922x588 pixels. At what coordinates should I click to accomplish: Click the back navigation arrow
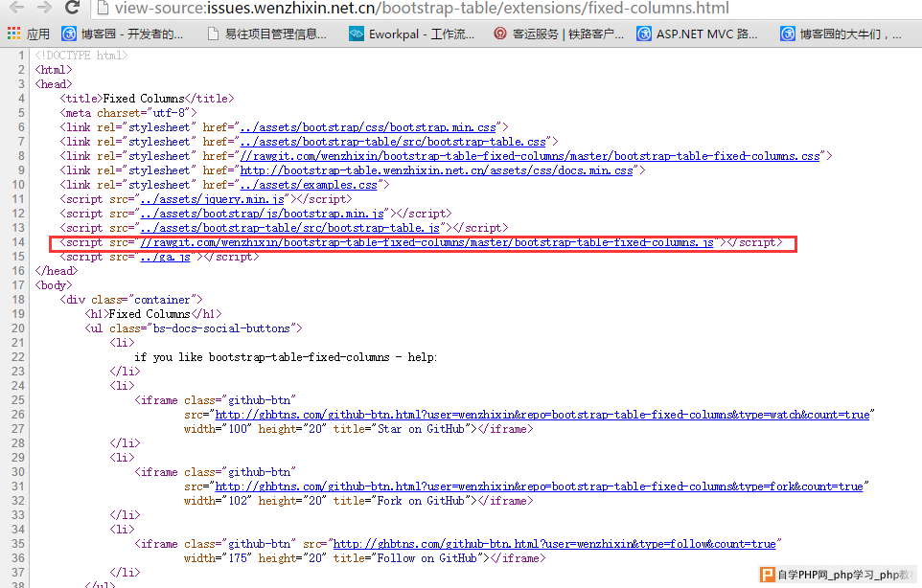[16, 7]
